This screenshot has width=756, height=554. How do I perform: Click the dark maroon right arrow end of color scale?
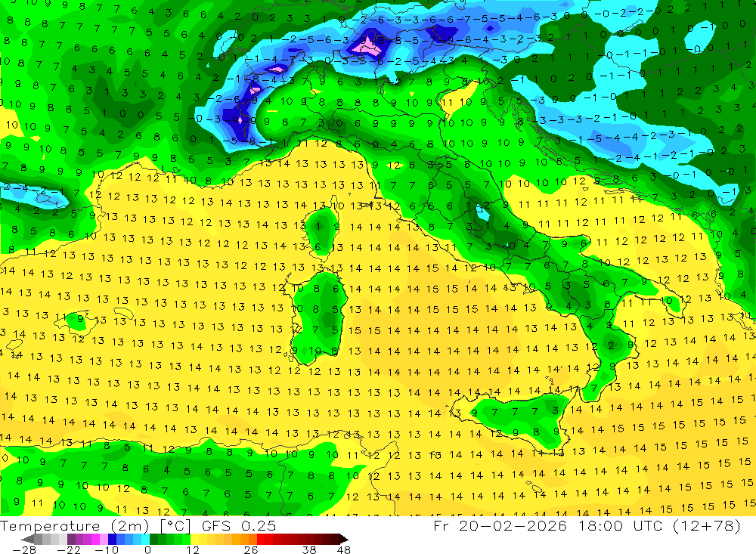point(342,539)
